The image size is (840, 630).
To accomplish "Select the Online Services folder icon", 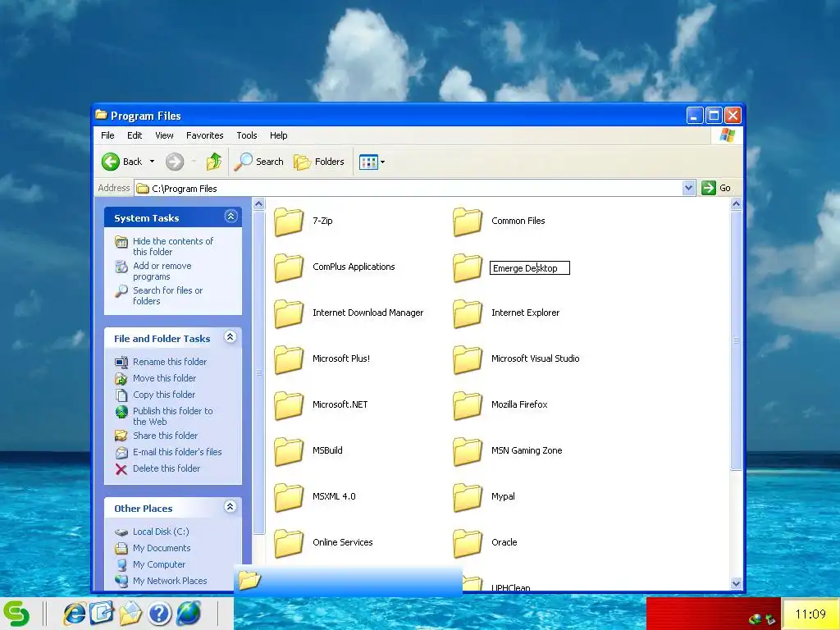I will click(289, 543).
